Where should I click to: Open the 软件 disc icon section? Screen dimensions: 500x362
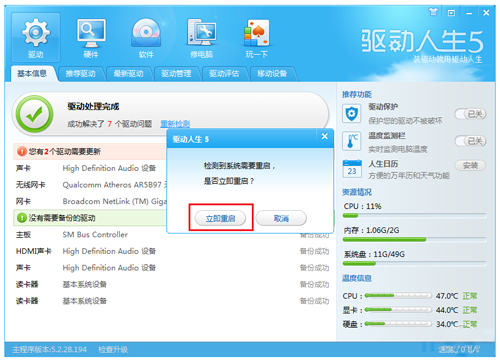click(x=146, y=37)
